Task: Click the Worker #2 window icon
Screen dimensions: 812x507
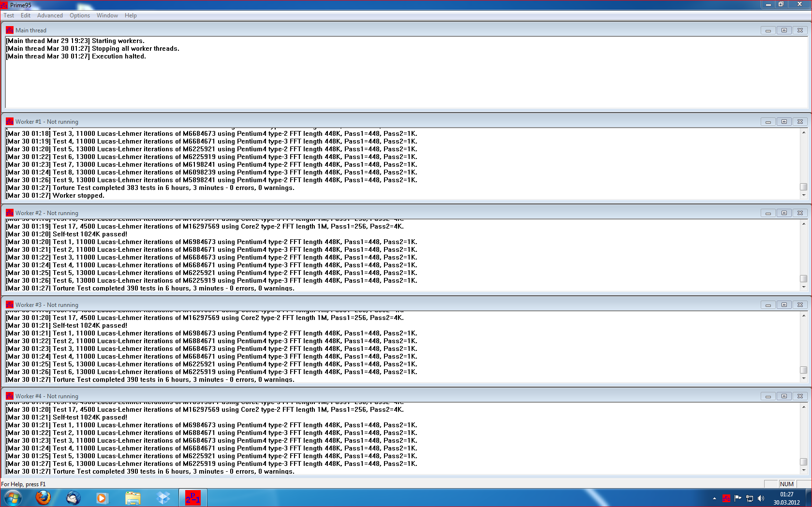Action: pyautogui.click(x=10, y=213)
